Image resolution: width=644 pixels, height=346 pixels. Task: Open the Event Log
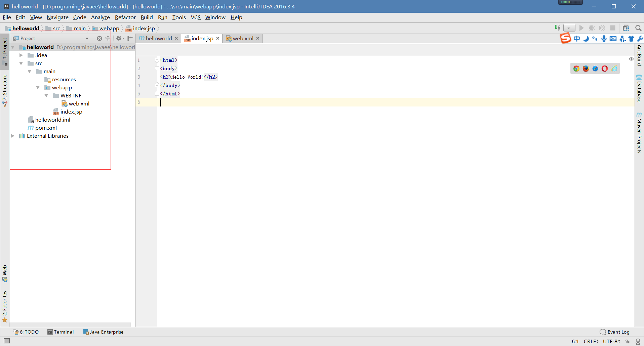[615, 332]
